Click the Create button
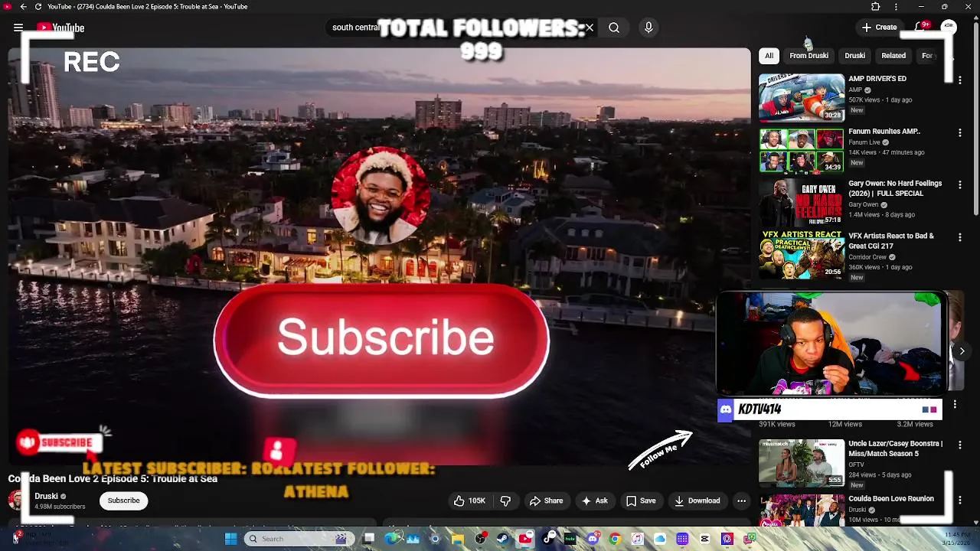 (879, 28)
